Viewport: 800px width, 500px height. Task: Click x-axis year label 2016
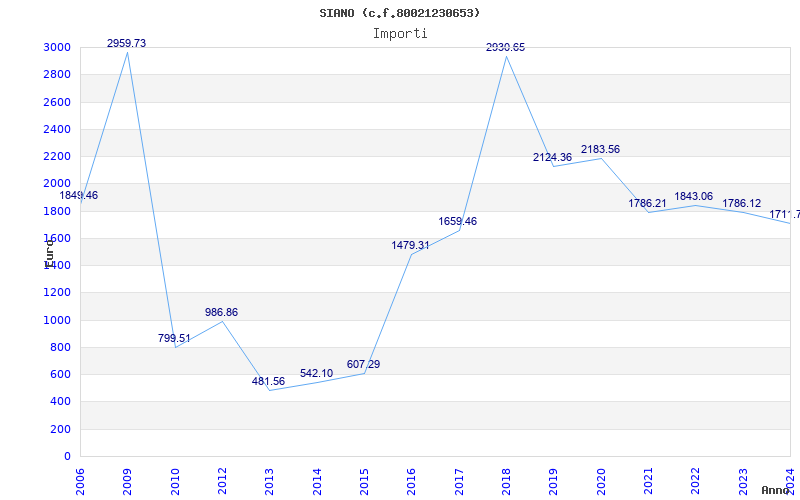412,482
